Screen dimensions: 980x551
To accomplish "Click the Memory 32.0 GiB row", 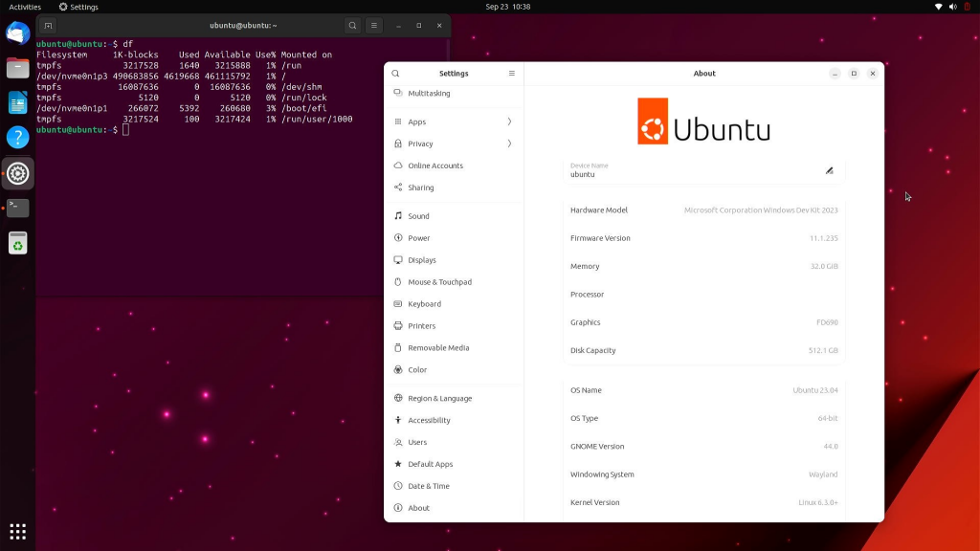I will click(703, 266).
